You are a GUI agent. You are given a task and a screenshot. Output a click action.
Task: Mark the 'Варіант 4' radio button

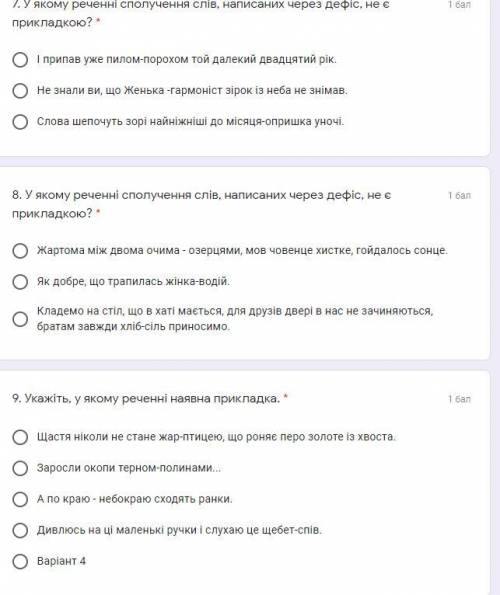[20, 562]
